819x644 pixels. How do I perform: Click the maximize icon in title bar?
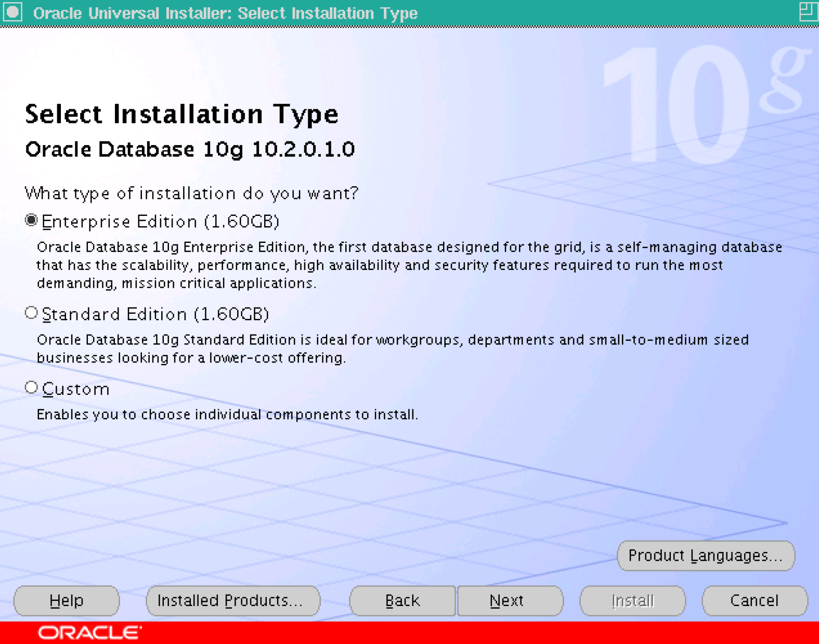[x=808, y=11]
